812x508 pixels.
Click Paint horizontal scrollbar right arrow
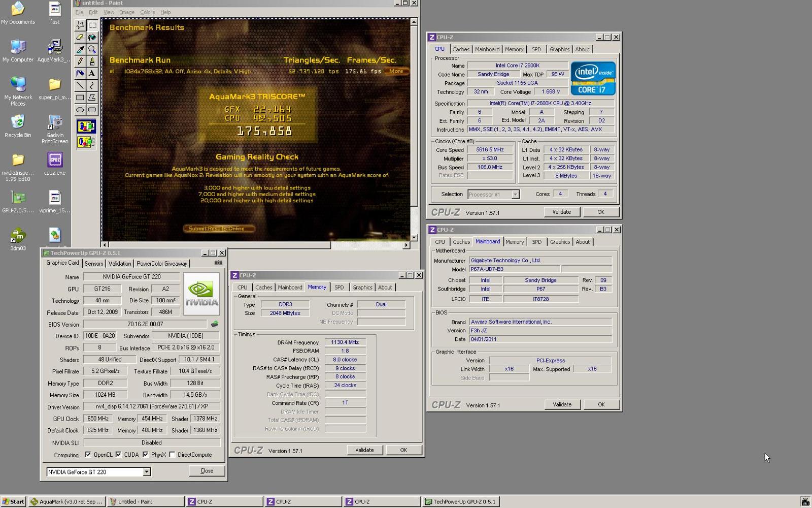[x=406, y=245]
